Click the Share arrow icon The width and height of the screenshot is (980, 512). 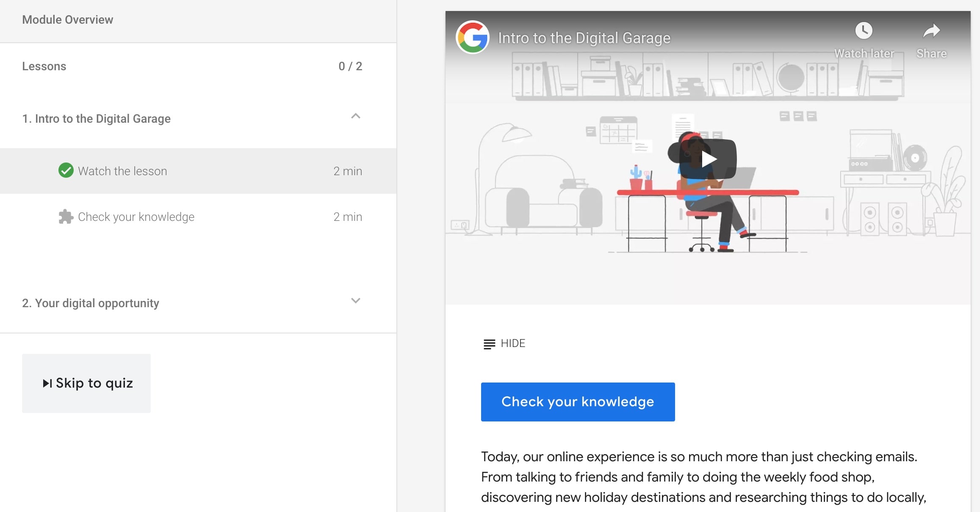tap(931, 30)
